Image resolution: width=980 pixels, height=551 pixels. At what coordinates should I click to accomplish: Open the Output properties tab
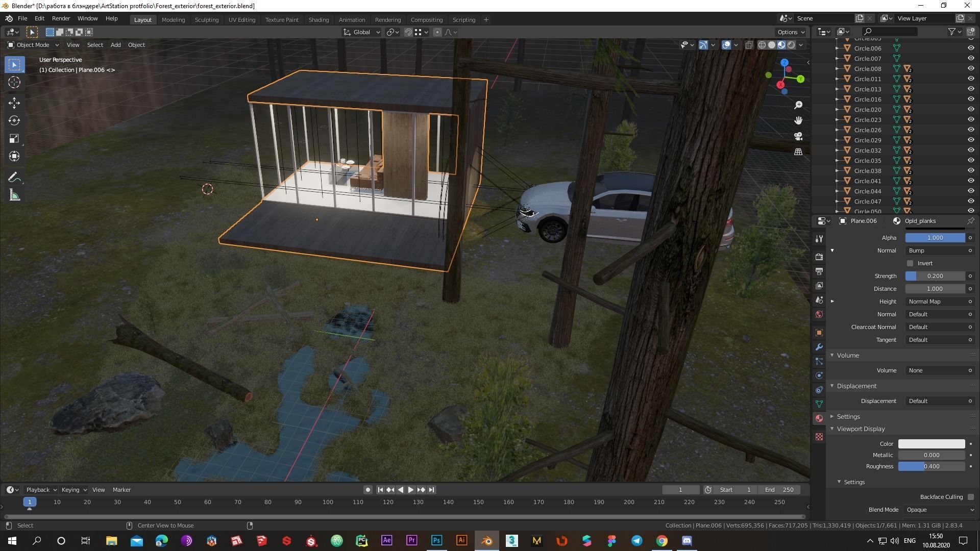click(x=819, y=271)
